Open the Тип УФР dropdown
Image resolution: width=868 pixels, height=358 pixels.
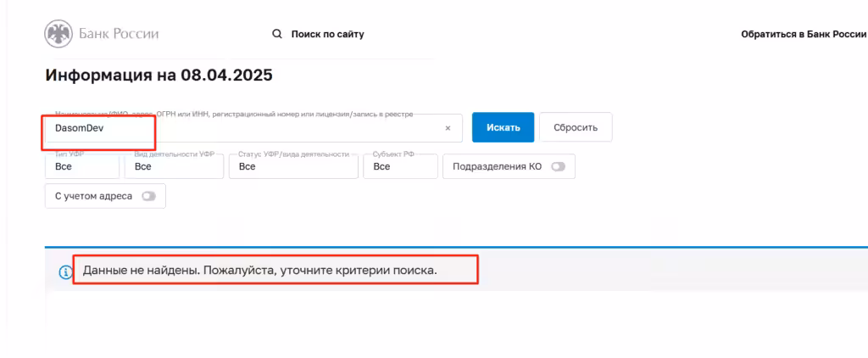click(82, 166)
